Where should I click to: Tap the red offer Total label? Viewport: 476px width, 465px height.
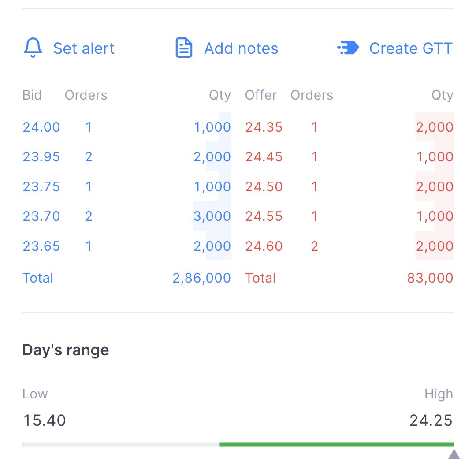(x=260, y=278)
